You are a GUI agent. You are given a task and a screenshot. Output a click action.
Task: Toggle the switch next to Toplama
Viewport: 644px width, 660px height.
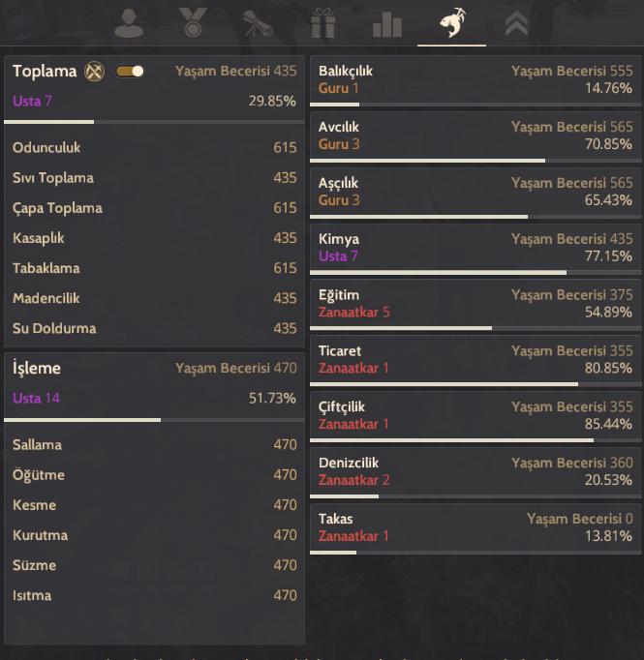(130, 71)
